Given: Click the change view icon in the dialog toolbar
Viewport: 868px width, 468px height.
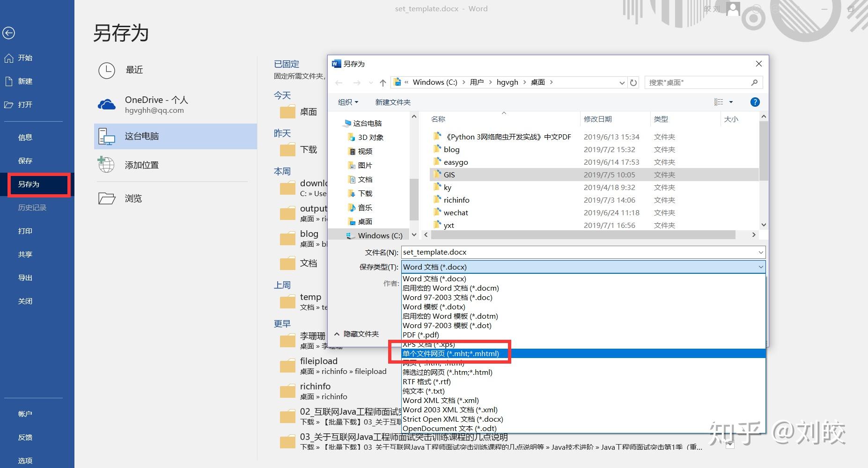Looking at the screenshot, I should [x=719, y=102].
